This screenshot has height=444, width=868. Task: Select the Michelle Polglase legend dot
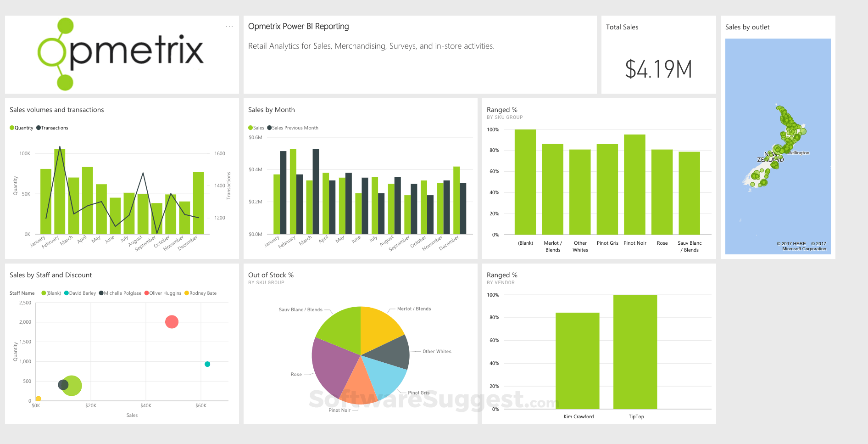101,293
